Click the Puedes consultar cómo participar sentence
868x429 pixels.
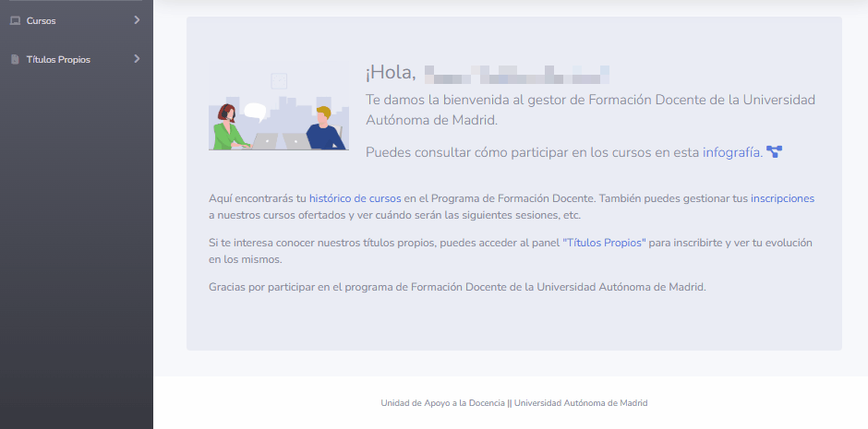pos(532,152)
